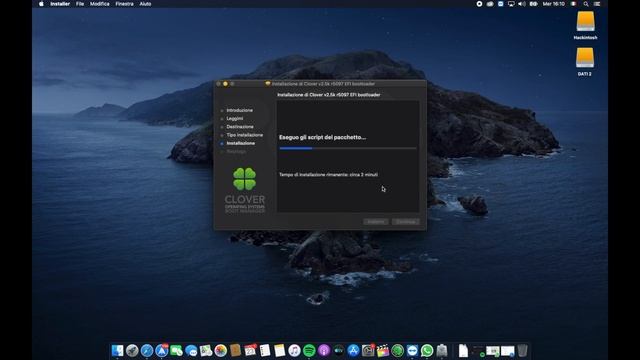Open Hackintosh drive on desktop
The image size is (640, 360).
point(585,25)
